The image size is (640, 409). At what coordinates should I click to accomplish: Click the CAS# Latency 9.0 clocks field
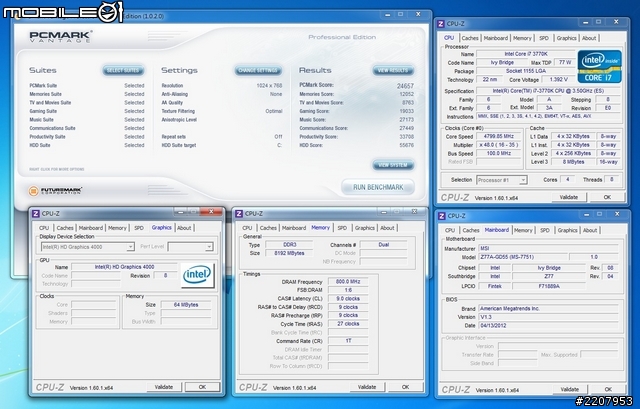348,298
